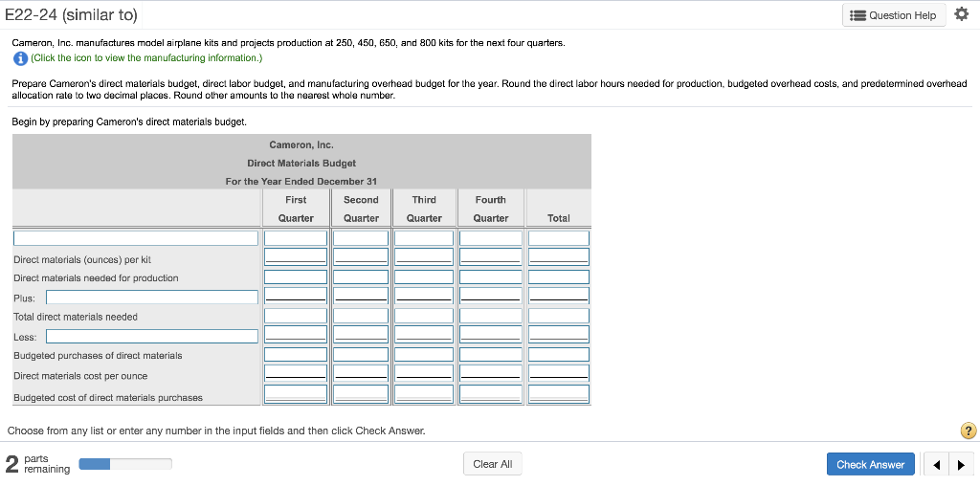This screenshot has width=980, height=486.
Task: Click Third Quarter Budgeted purchases of direct materials field
Action: coord(424,354)
